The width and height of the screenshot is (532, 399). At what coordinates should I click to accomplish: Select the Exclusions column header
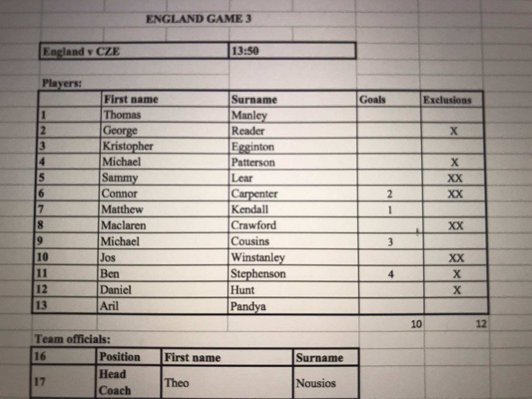452,100
